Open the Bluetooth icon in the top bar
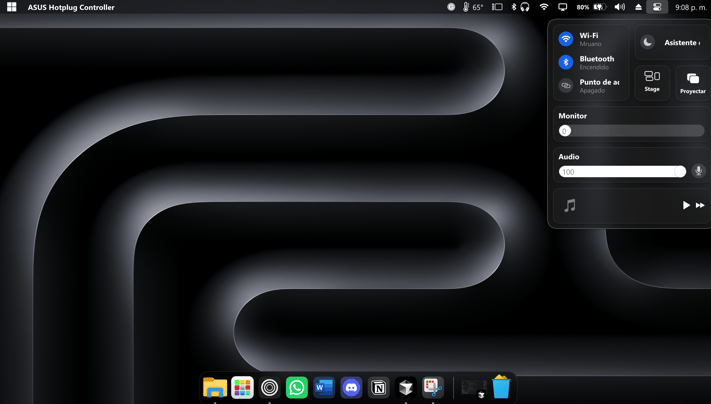The width and height of the screenshot is (711, 404). (514, 7)
